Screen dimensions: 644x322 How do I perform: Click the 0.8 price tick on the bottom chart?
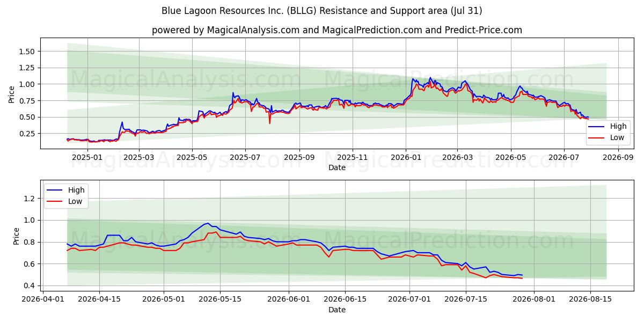30,243
